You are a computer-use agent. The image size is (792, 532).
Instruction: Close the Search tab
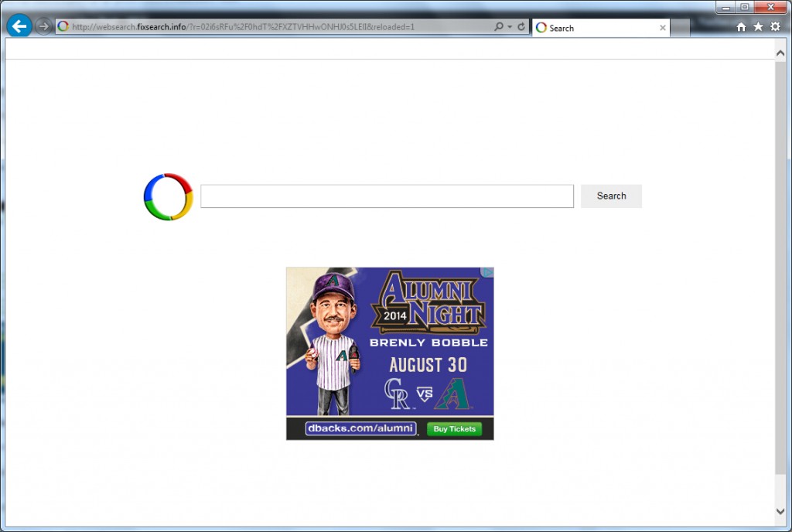[663, 29]
